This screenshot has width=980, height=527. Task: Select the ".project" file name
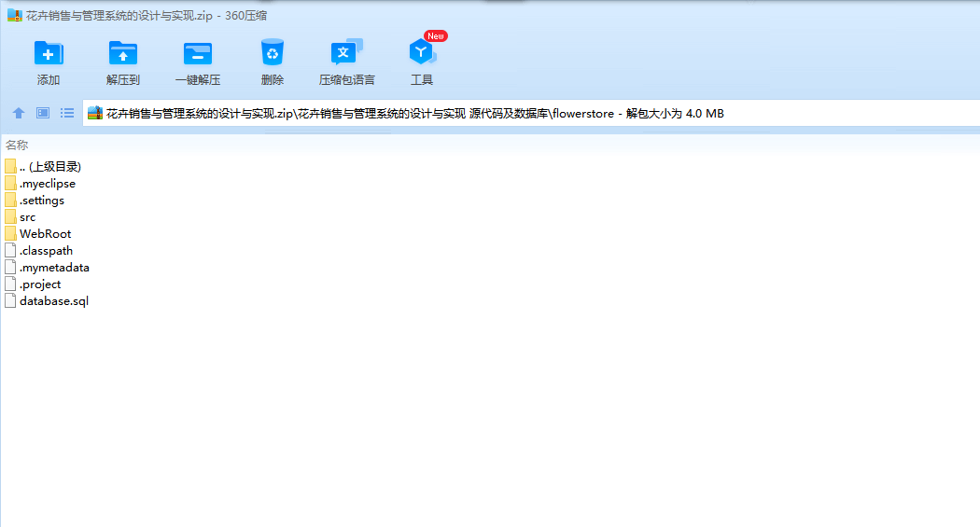40,284
